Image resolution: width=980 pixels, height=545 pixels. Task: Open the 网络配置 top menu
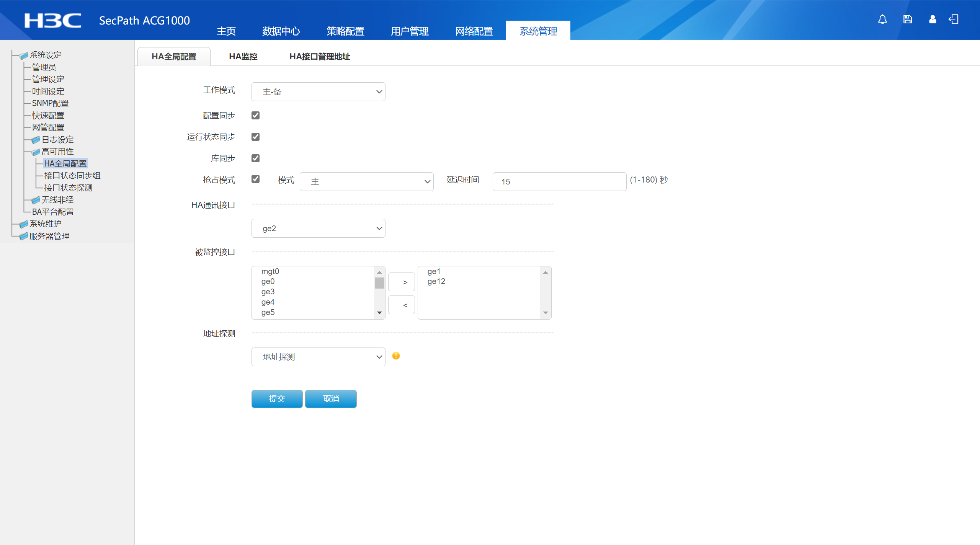click(x=474, y=31)
